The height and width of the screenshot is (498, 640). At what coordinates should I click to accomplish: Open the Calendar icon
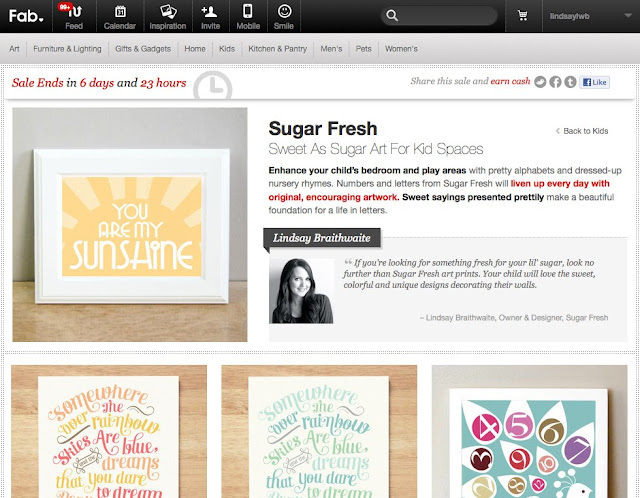pyautogui.click(x=120, y=17)
